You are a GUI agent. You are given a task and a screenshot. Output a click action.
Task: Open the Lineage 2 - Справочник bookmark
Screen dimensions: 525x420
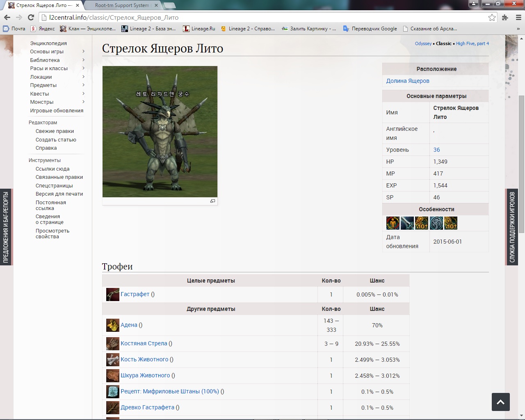click(x=248, y=29)
